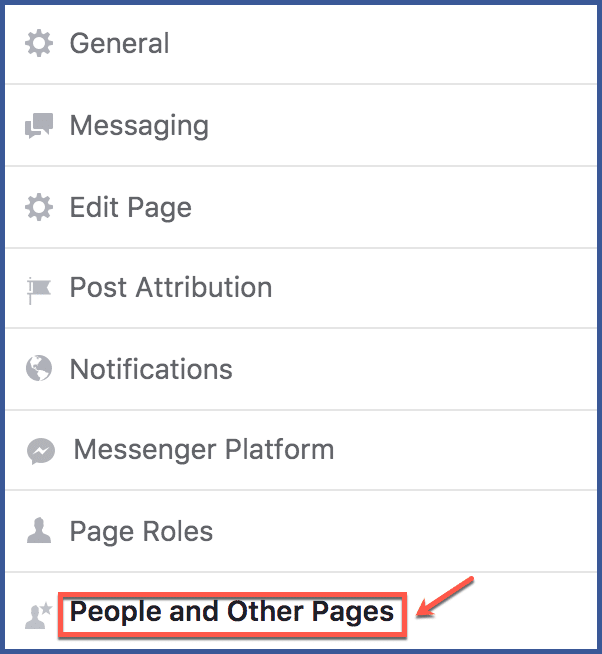Click the person silhouette icon for Page Roles

[39, 531]
